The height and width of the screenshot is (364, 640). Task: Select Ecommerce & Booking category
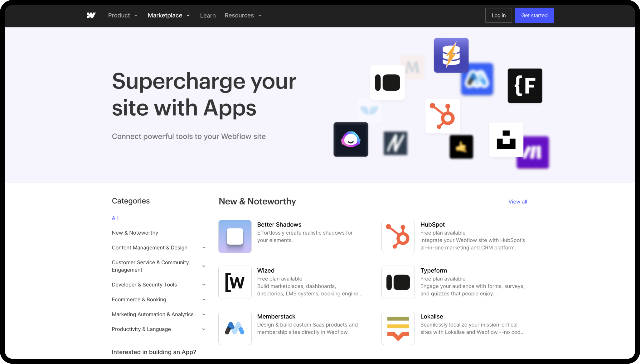(139, 299)
